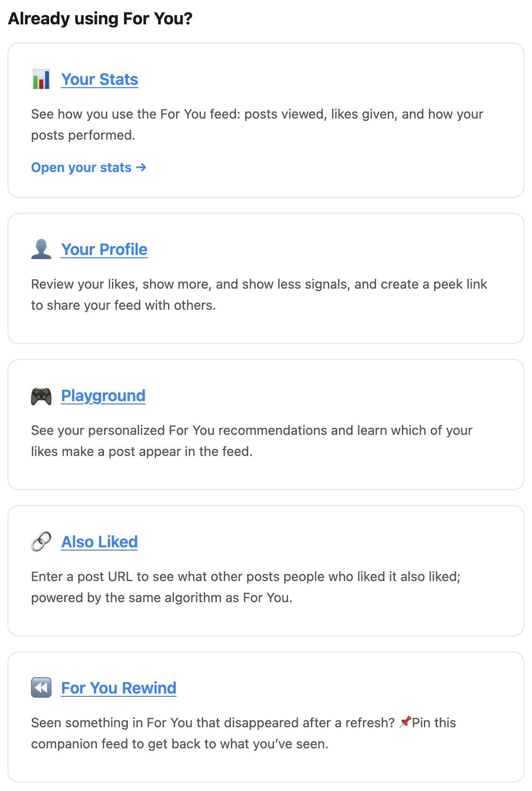Open the Also Liked link

click(100, 542)
